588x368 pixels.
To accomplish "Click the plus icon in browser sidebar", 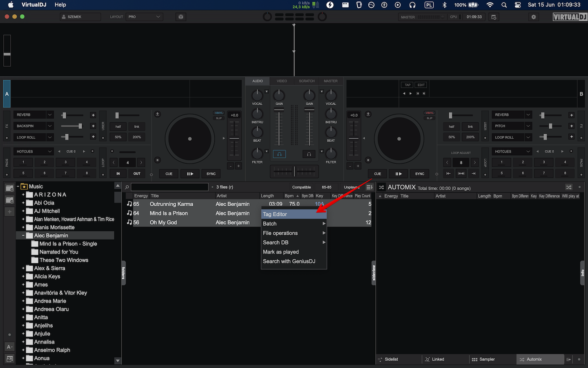I will [9, 212].
